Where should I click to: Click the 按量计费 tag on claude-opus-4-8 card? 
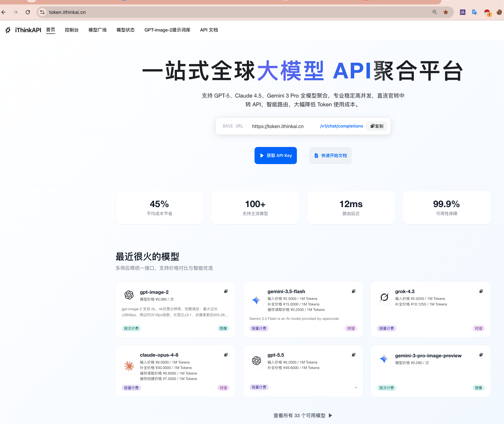click(131, 388)
